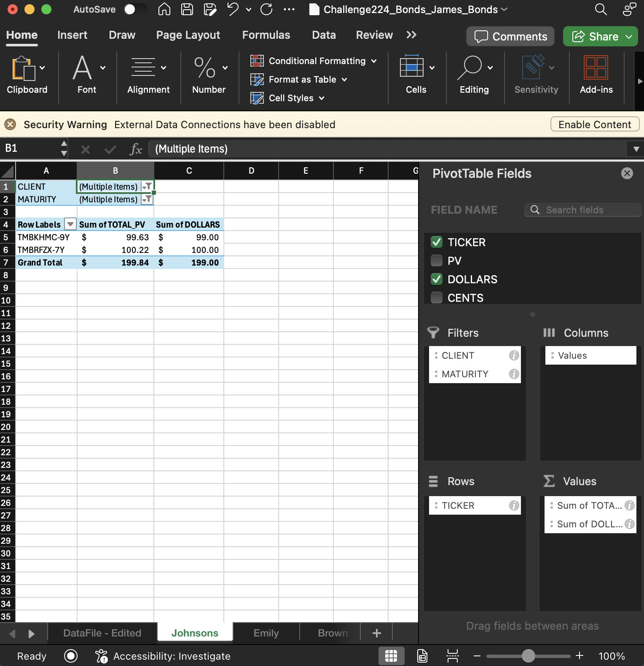Click the Save As pencil-disk icon
Viewport: 644px width, 666px height.
point(209,9)
